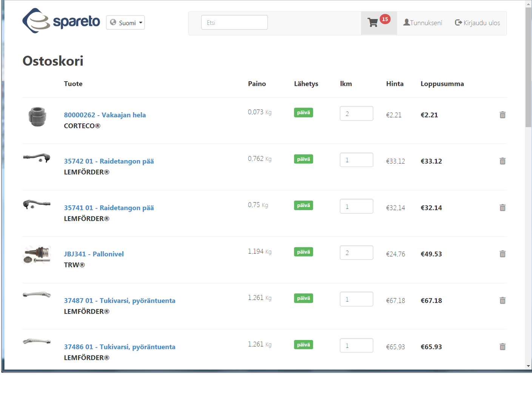
Task: Remove 35742 01 Raidetangon pää via trash icon
Action: pos(502,161)
